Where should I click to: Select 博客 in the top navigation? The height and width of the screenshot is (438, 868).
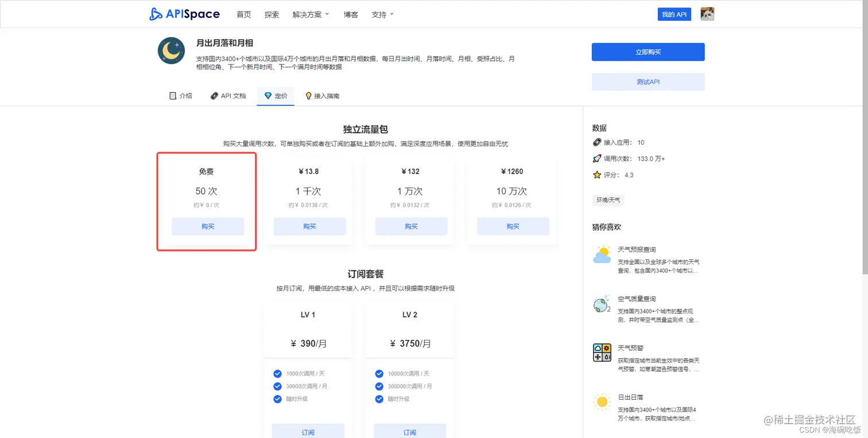[350, 14]
